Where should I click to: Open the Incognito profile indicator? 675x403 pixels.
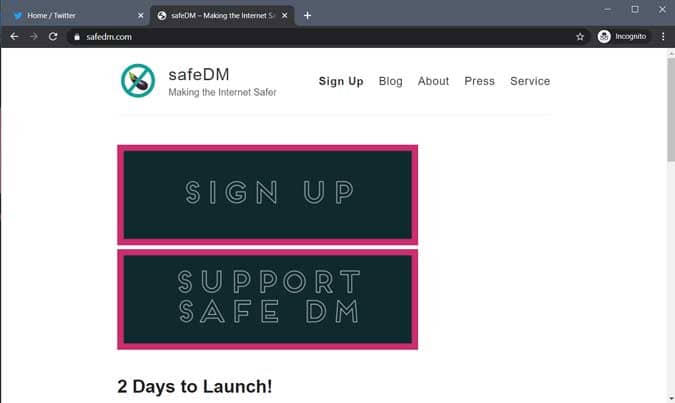click(x=622, y=37)
